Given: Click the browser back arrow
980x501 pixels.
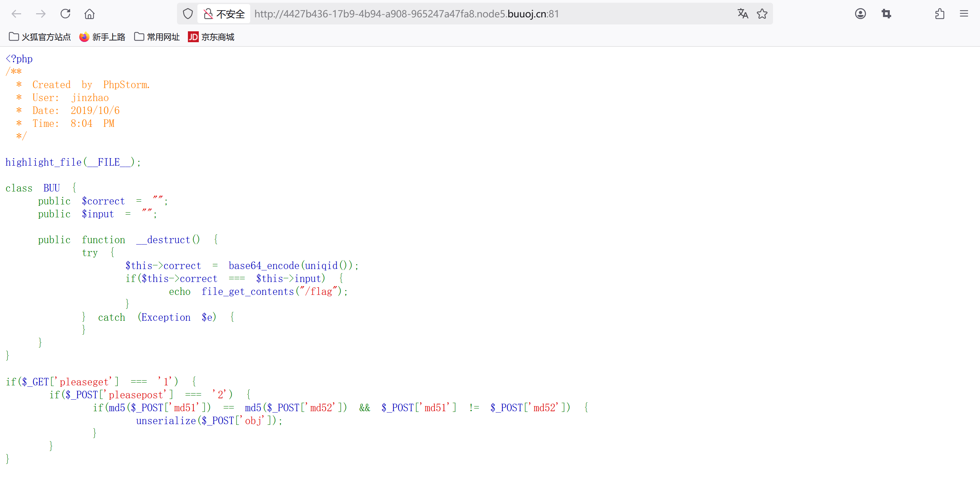Looking at the screenshot, I should (16, 14).
